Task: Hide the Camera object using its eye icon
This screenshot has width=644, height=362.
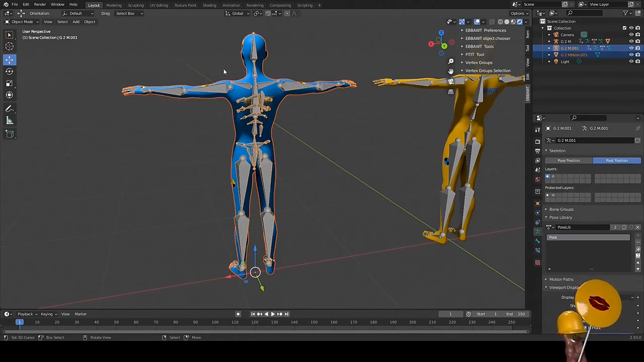Action: (631, 35)
